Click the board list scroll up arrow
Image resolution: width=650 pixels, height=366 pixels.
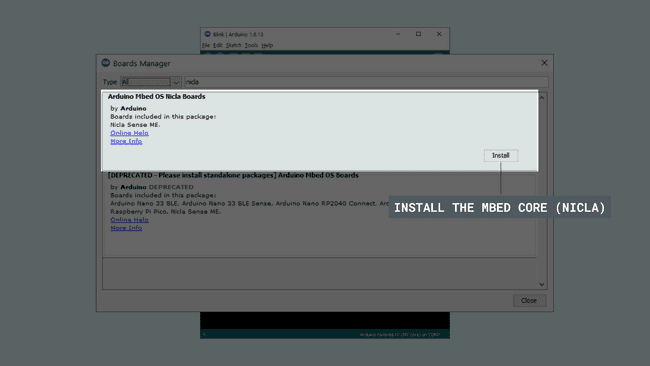coord(542,97)
